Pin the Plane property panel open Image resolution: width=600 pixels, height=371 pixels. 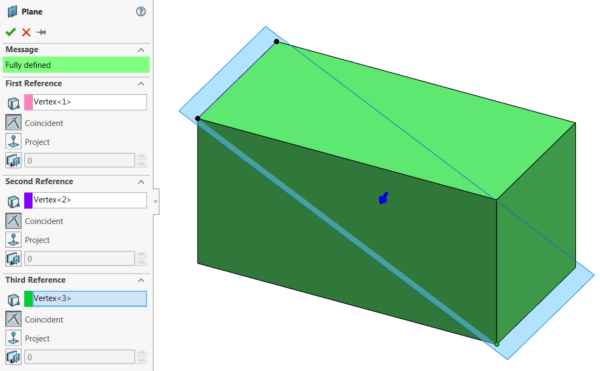pos(41,32)
